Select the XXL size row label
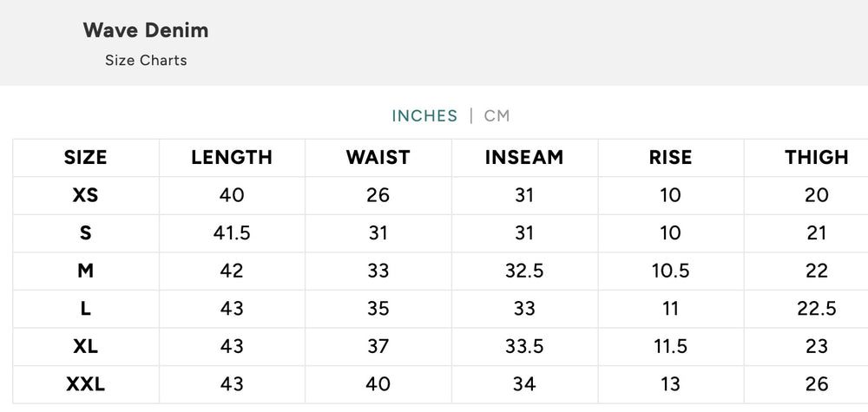 85,383
